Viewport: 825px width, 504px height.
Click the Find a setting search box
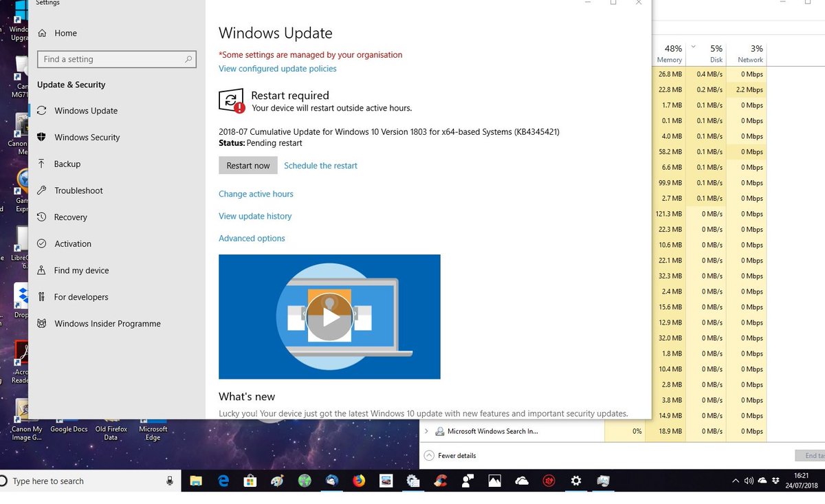[117, 60]
